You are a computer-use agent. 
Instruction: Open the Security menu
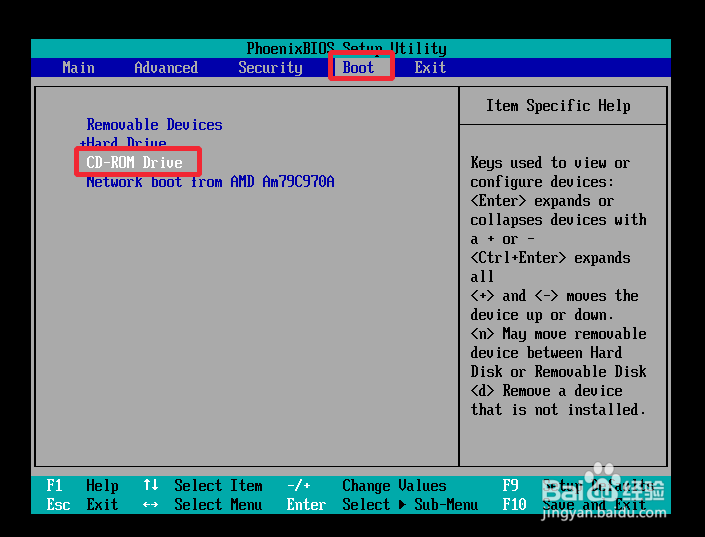pyautogui.click(x=270, y=68)
